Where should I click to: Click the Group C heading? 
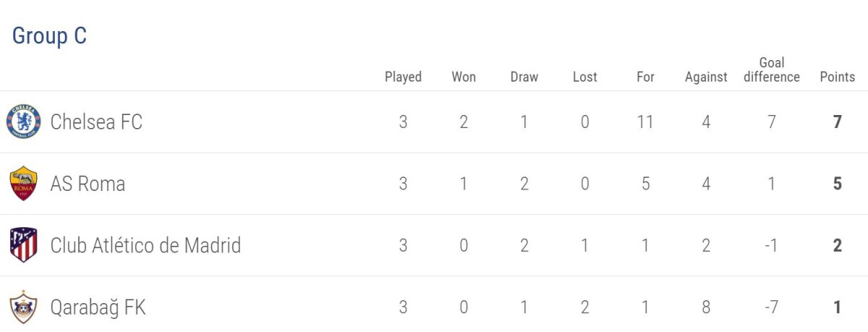[x=49, y=35]
